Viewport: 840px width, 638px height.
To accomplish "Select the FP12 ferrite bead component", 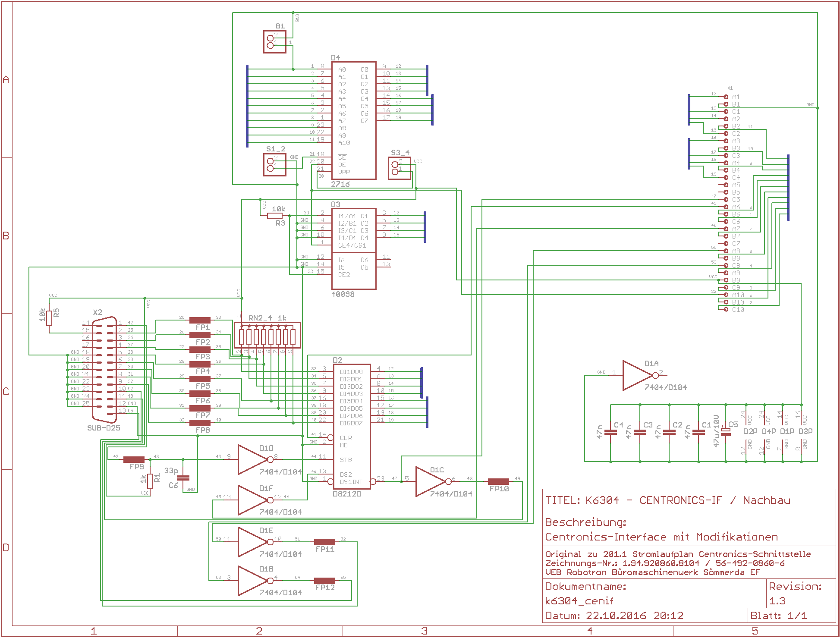I will point(324,581).
